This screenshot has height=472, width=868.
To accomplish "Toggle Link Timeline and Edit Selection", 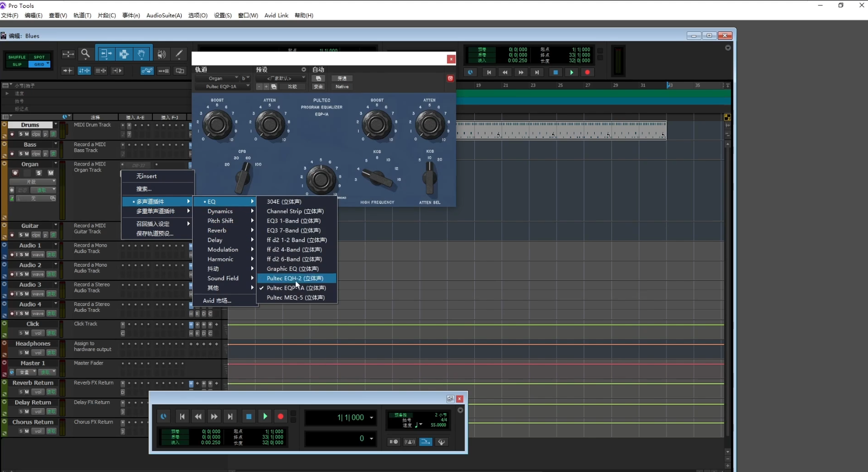I will coord(84,71).
